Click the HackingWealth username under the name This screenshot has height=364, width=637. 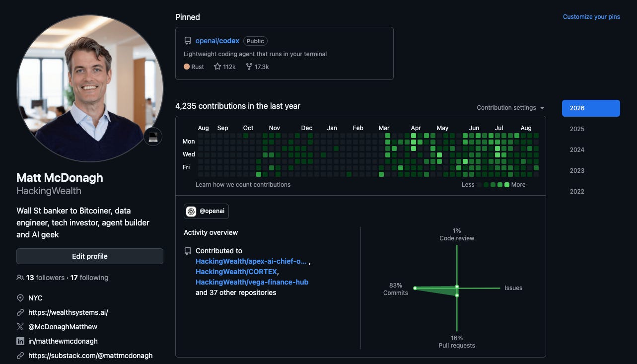click(49, 191)
